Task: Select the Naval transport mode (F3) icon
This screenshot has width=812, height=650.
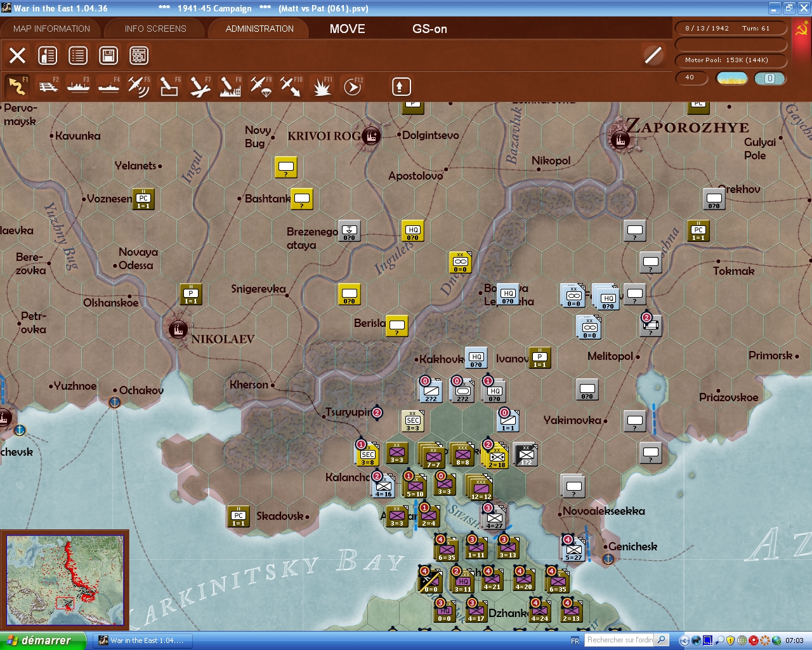Action: (x=78, y=86)
